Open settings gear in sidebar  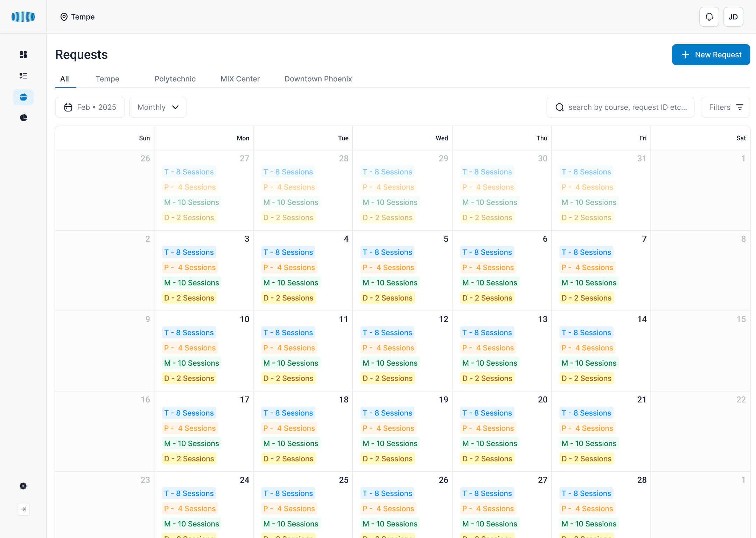coord(23,486)
